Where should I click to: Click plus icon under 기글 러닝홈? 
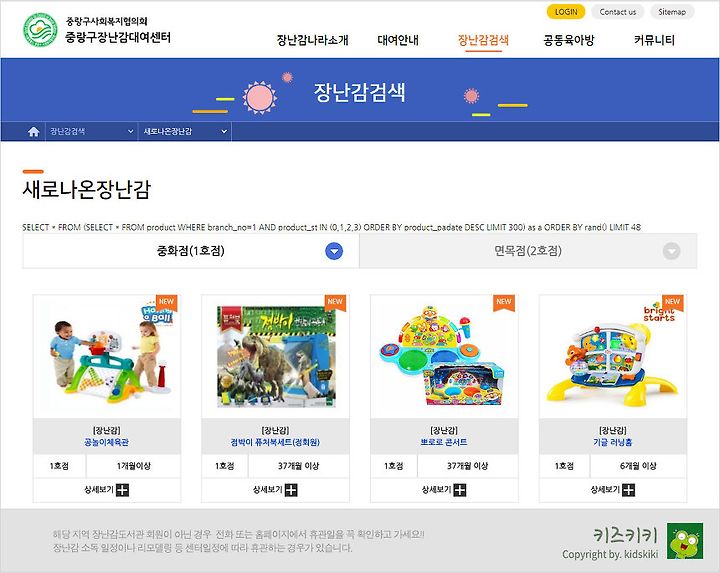pos(629,490)
